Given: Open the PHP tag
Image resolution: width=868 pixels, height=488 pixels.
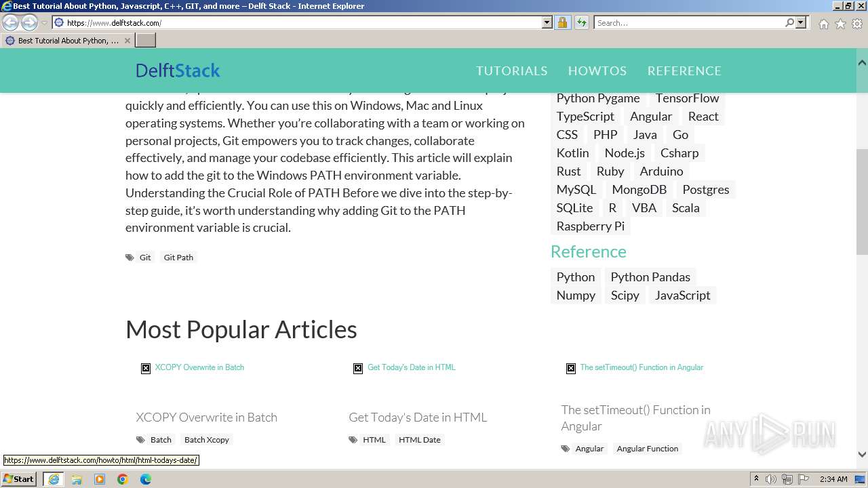Looking at the screenshot, I should (605, 135).
